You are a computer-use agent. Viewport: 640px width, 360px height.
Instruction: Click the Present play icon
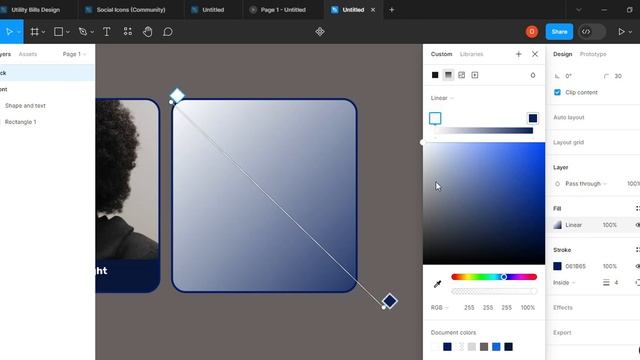621,31
